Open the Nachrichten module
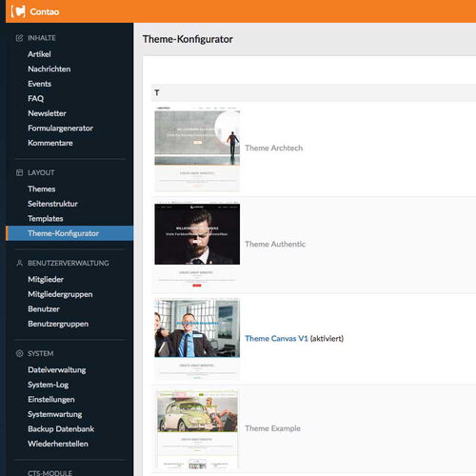This screenshot has width=476, height=476. pos(50,69)
